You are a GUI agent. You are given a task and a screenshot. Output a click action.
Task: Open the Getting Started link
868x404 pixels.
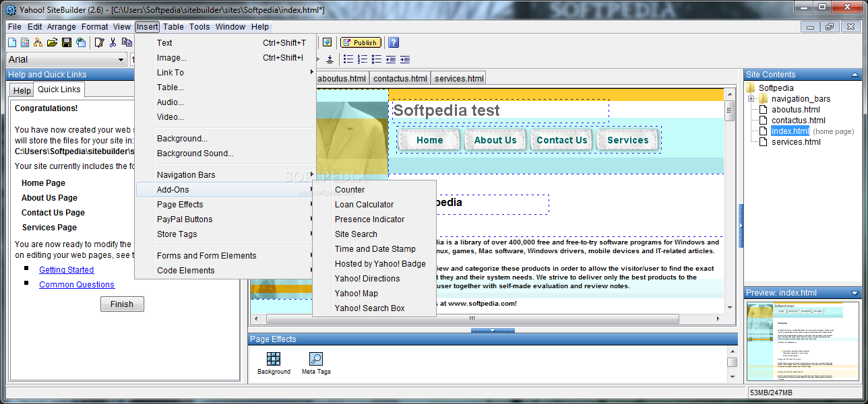(67, 269)
